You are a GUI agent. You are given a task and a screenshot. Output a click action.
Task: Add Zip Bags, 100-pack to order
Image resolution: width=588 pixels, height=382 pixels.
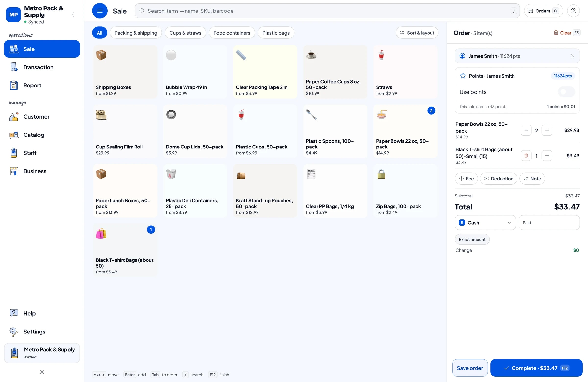coord(405,191)
